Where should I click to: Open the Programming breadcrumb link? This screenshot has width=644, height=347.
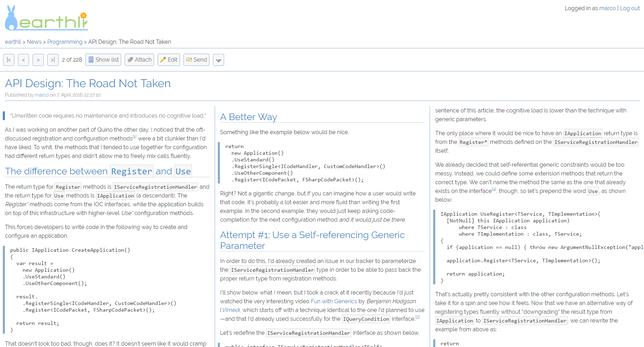tap(65, 42)
